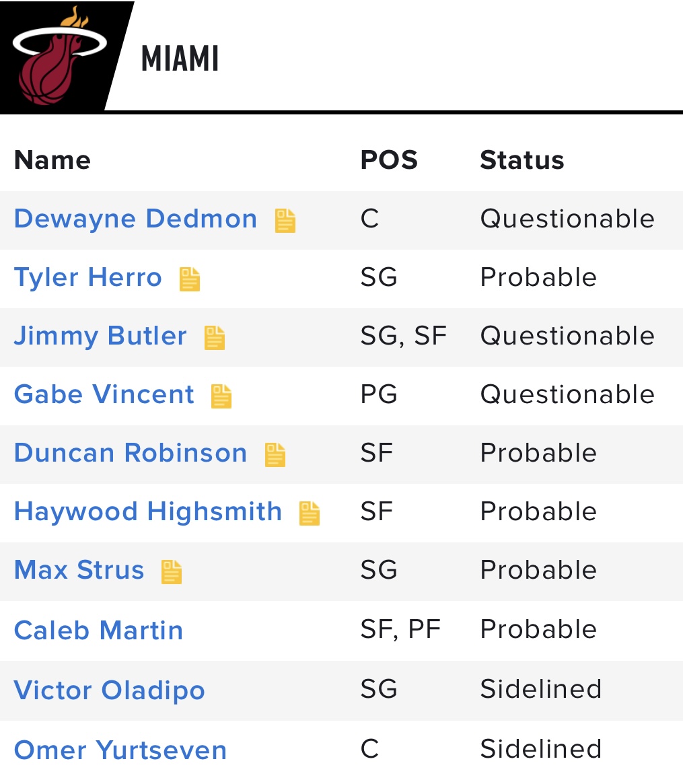The height and width of the screenshot is (784, 683).
Task: Visit Duncan Robinson's profile link
Action: 131,453
